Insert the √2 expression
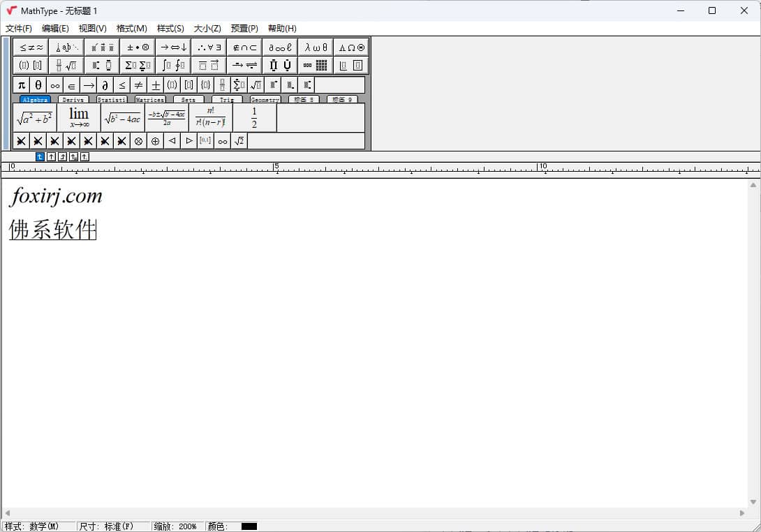 tap(239, 141)
